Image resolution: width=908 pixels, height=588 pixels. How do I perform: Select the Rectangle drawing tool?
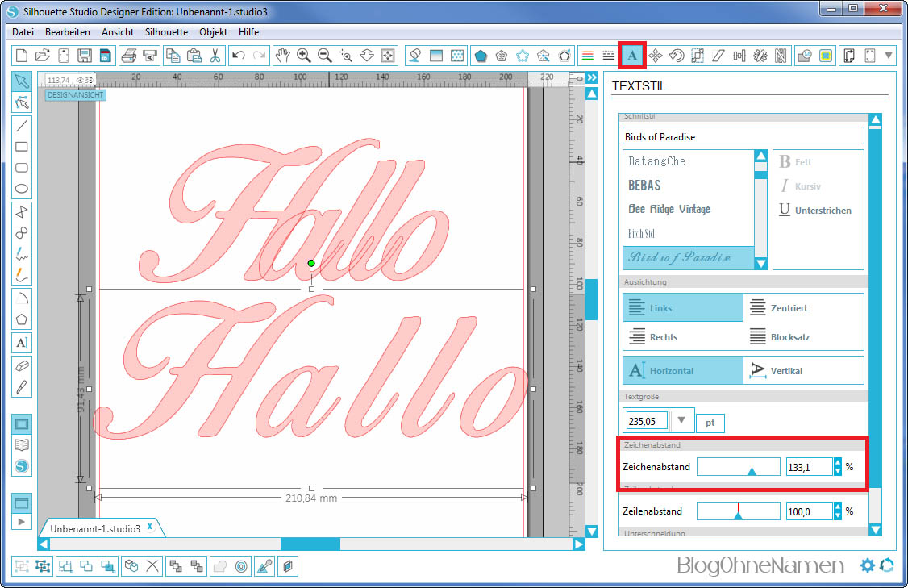(23, 147)
